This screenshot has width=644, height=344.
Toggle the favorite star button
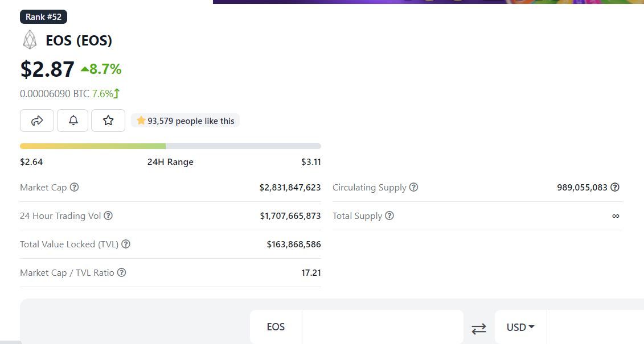click(108, 121)
